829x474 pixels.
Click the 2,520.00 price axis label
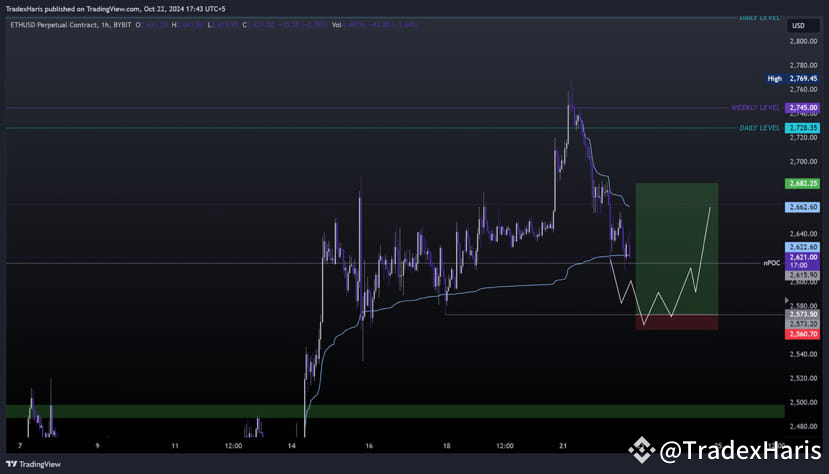coord(803,378)
